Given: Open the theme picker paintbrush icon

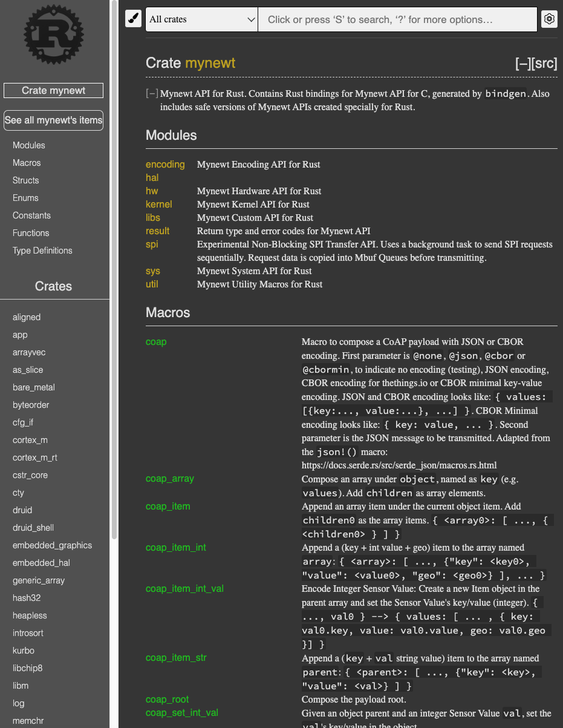Looking at the screenshot, I should tap(133, 19).
